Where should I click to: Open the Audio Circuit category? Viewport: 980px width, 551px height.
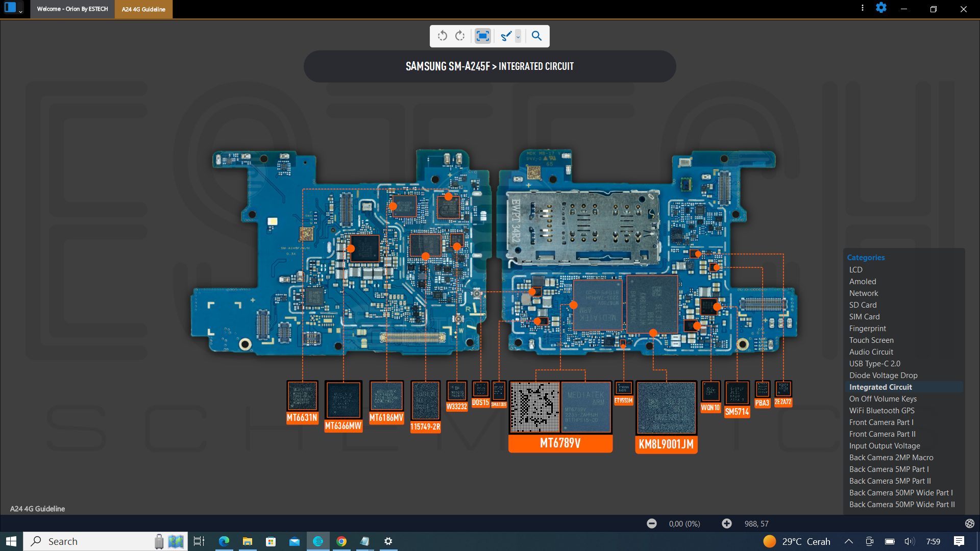(x=871, y=352)
